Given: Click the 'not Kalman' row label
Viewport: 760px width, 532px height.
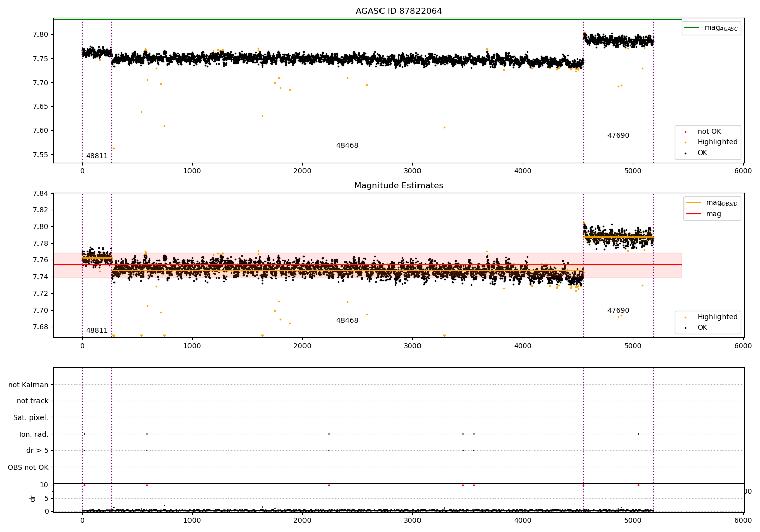Looking at the screenshot, I should pos(28,385).
